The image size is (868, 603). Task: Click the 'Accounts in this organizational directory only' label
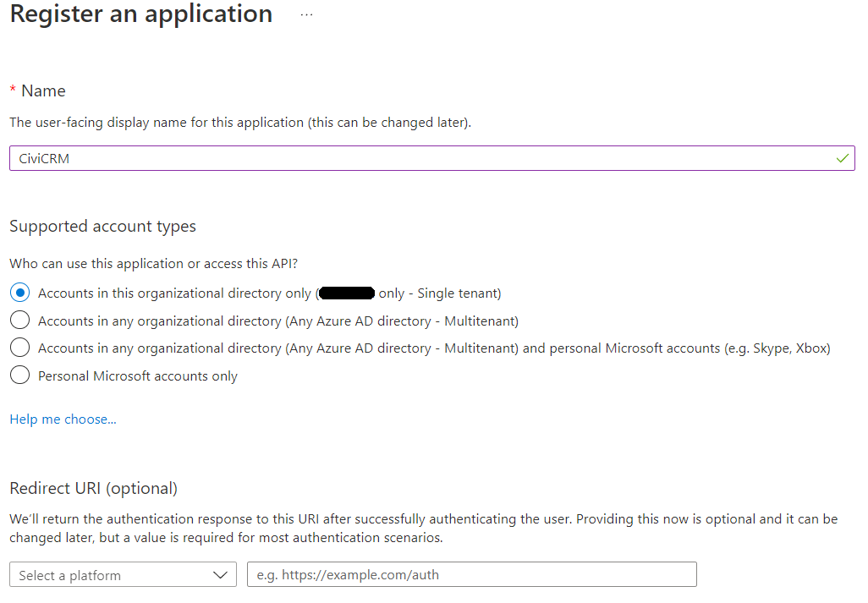tap(174, 293)
